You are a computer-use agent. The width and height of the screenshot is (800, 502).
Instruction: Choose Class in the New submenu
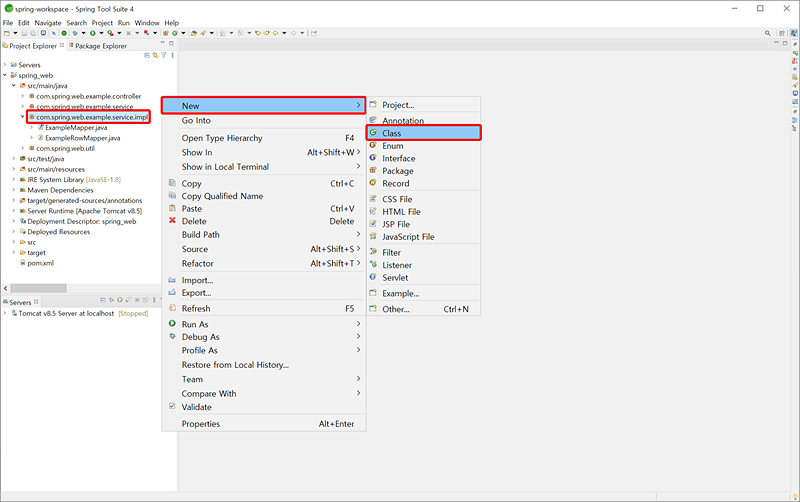point(423,133)
